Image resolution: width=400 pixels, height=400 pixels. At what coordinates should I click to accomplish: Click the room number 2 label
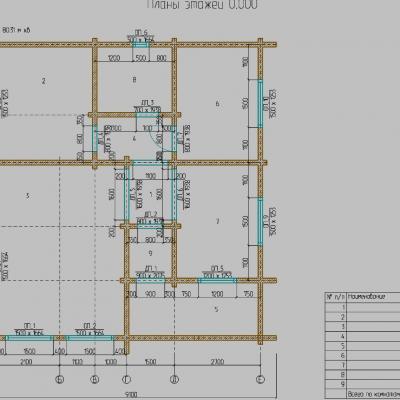click(x=43, y=81)
